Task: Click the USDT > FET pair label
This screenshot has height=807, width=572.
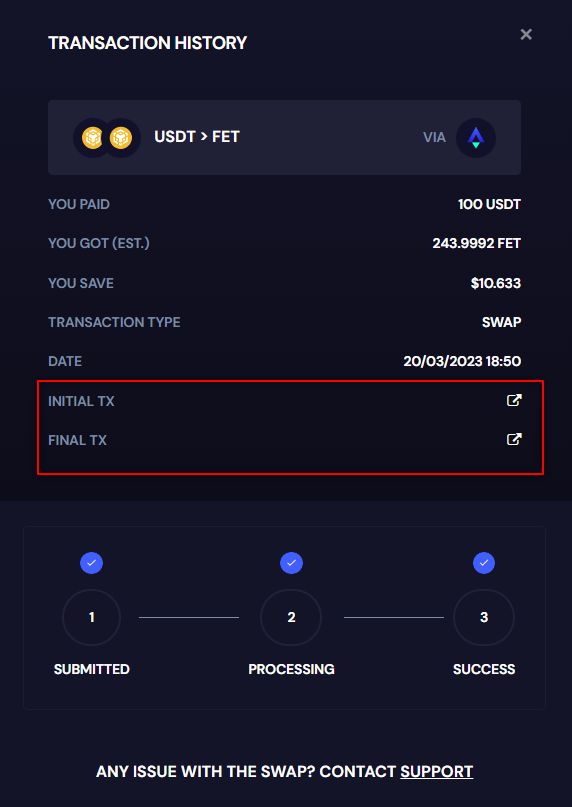Action: coord(197,137)
